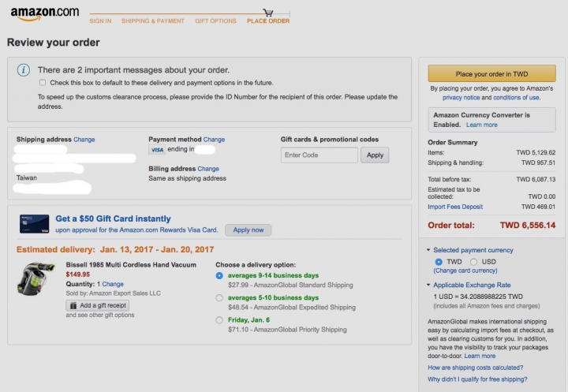Select AmazonGlobal Standard Shipping option

click(219, 276)
